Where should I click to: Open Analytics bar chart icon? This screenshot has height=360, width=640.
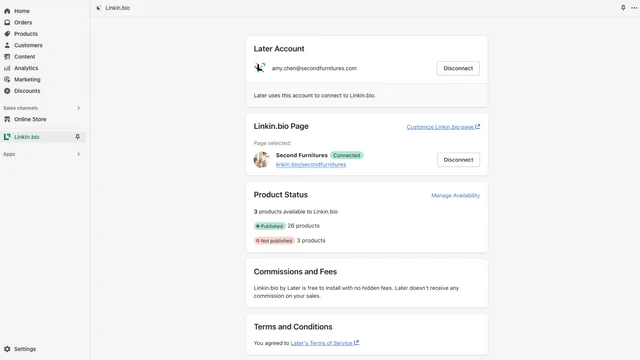point(7,68)
